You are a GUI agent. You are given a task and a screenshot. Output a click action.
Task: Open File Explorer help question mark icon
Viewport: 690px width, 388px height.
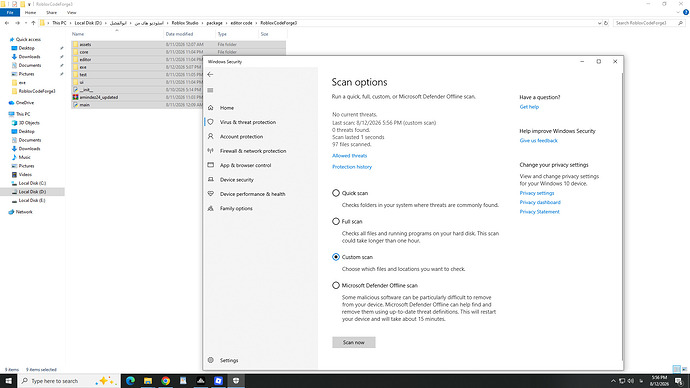pos(686,12)
